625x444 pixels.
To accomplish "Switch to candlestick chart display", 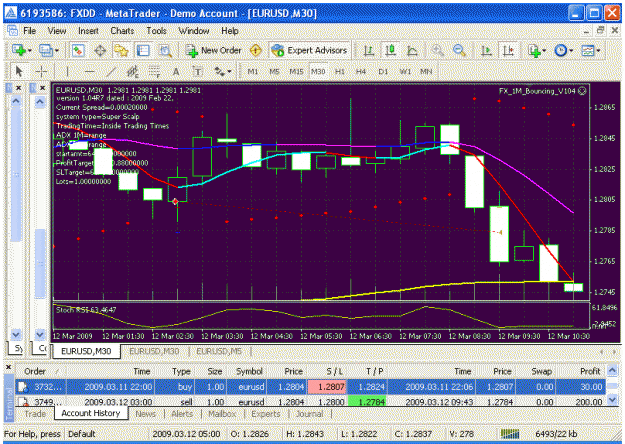I will point(390,51).
